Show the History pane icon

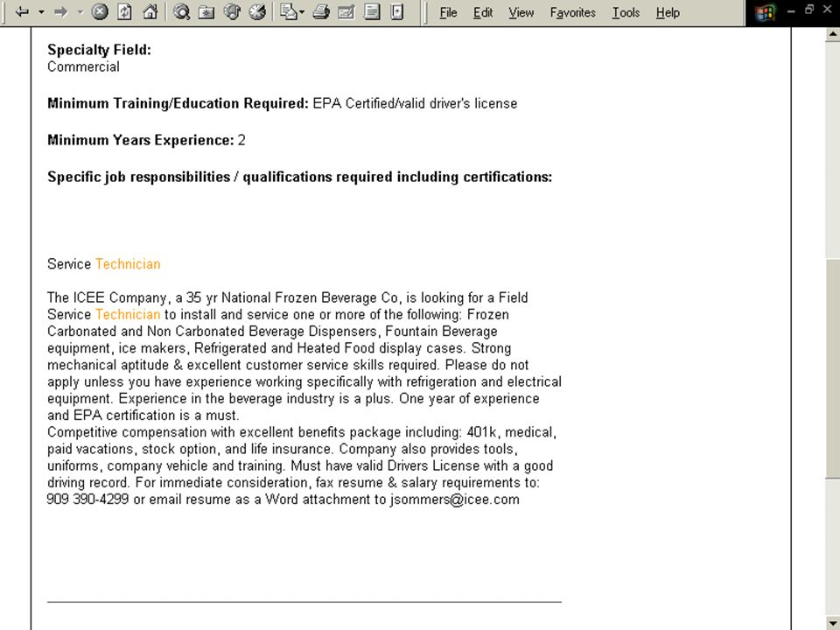(257, 11)
